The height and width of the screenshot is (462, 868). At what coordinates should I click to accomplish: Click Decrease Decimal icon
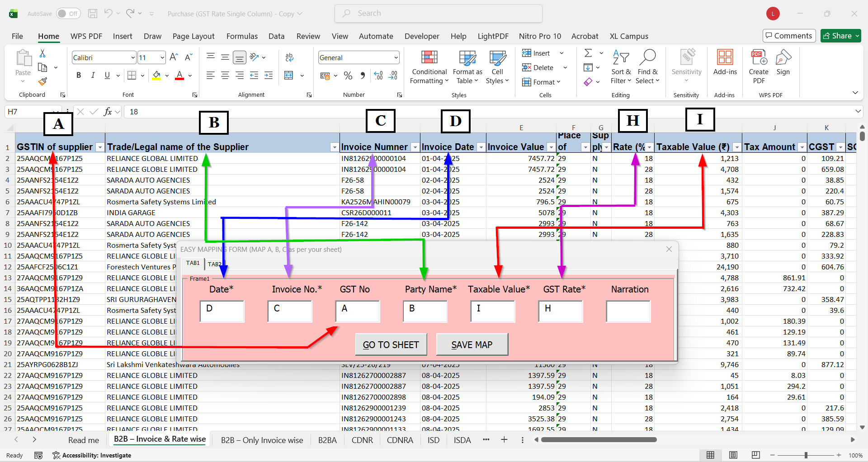393,75
